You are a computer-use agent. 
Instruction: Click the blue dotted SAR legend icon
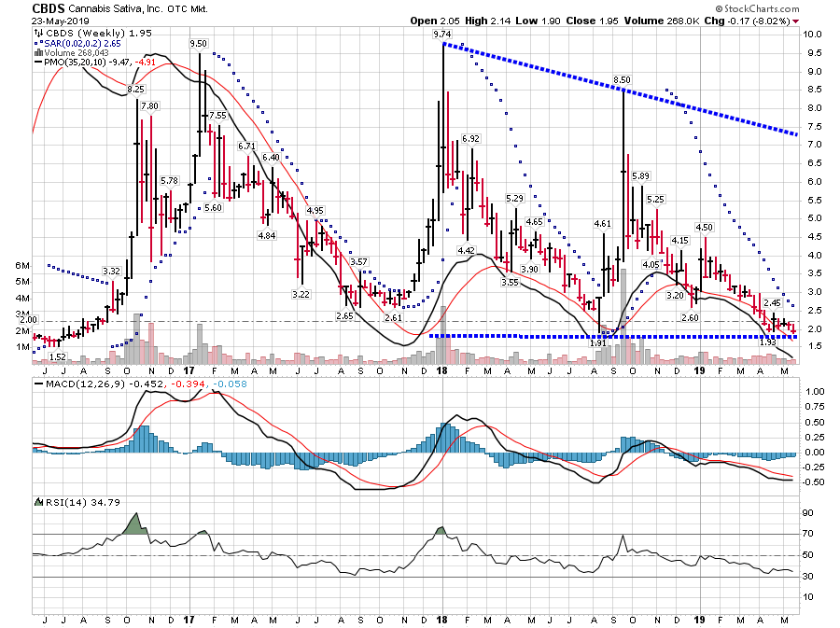click(37, 43)
